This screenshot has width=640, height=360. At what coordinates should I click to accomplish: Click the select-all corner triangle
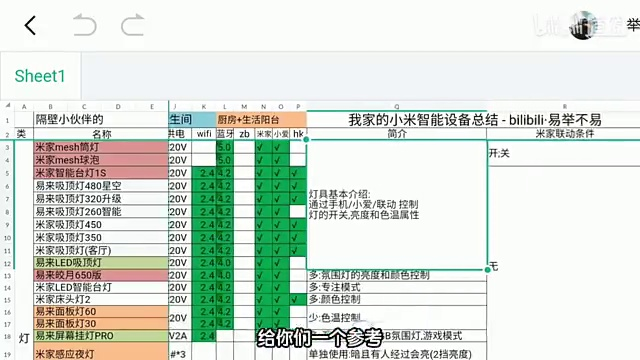click(x=7, y=106)
